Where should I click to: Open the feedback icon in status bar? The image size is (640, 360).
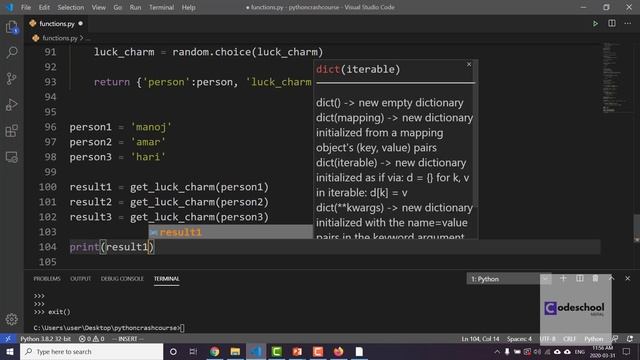615,339
